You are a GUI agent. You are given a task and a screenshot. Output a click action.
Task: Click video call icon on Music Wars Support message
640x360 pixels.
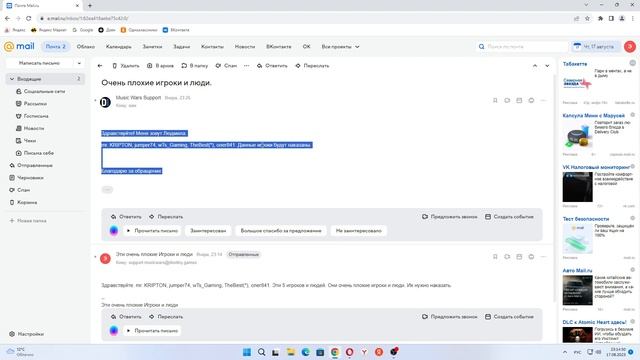coord(507,100)
